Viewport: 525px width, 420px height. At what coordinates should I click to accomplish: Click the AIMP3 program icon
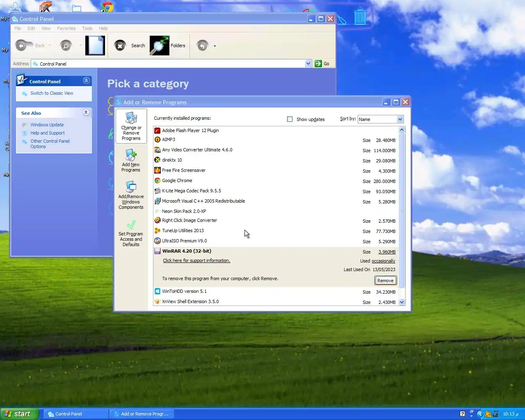(x=157, y=139)
